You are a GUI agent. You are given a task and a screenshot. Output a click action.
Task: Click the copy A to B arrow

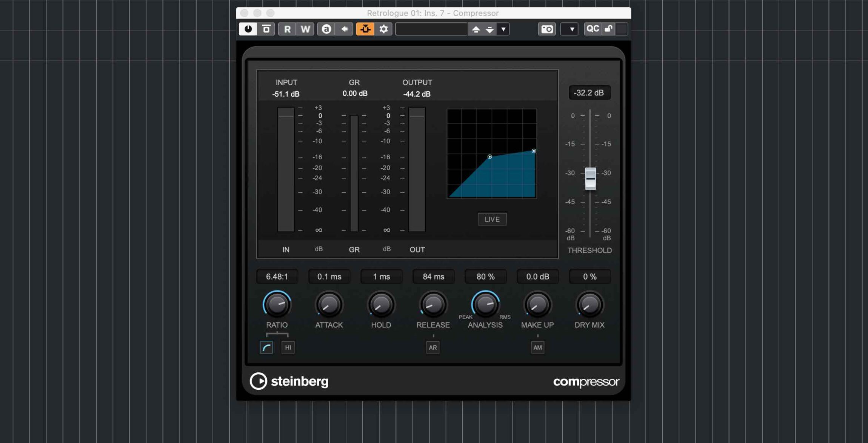point(345,29)
